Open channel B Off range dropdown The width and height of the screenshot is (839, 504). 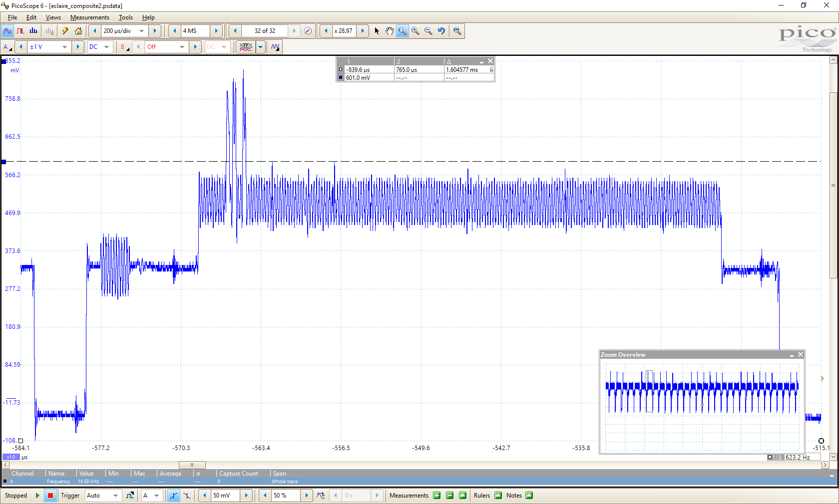182,47
